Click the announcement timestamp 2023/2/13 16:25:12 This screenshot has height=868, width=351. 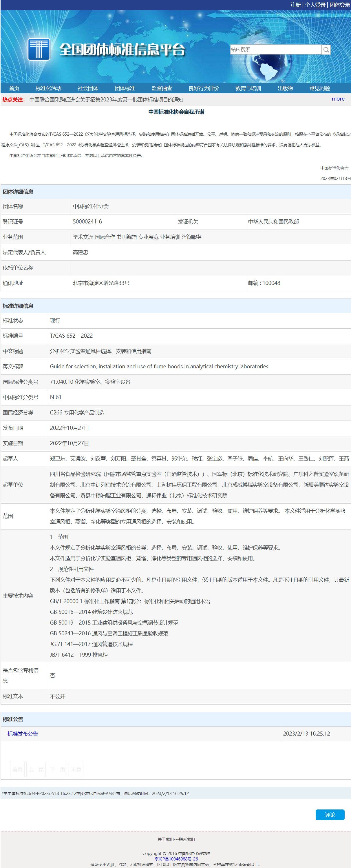(x=306, y=733)
